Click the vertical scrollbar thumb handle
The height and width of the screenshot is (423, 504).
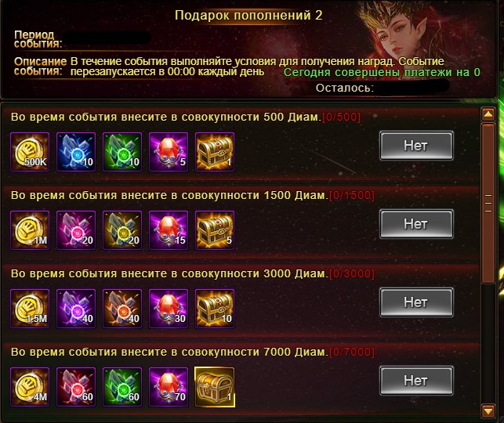coord(488,203)
